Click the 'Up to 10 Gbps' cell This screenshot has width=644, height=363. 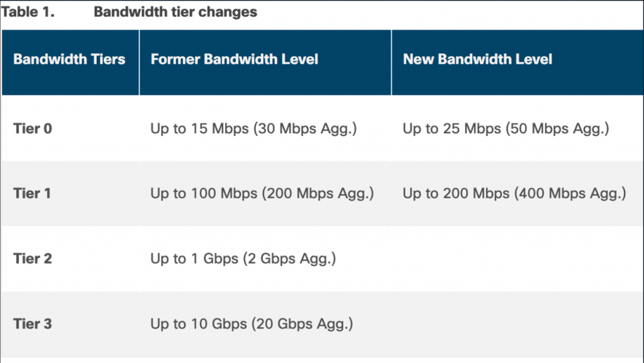tap(198, 324)
